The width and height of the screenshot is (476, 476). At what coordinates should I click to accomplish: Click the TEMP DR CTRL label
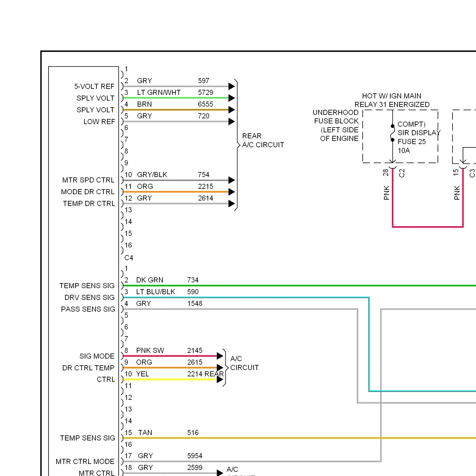[89, 204]
